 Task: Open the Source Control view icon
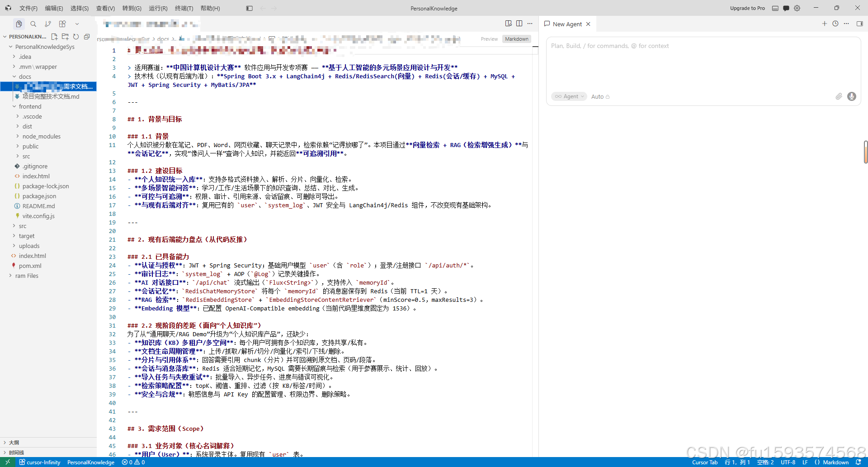pyautogui.click(x=48, y=24)
